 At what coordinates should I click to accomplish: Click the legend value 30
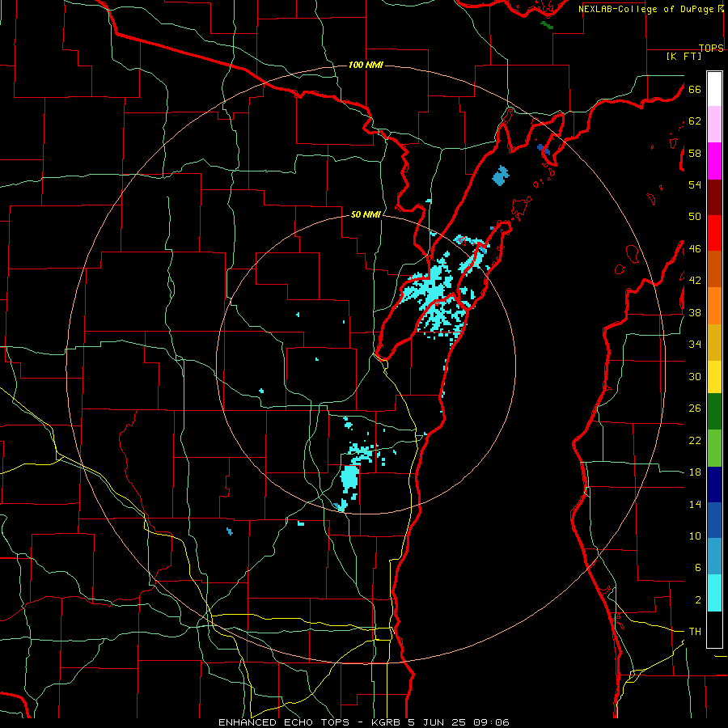tap(695, 376)
